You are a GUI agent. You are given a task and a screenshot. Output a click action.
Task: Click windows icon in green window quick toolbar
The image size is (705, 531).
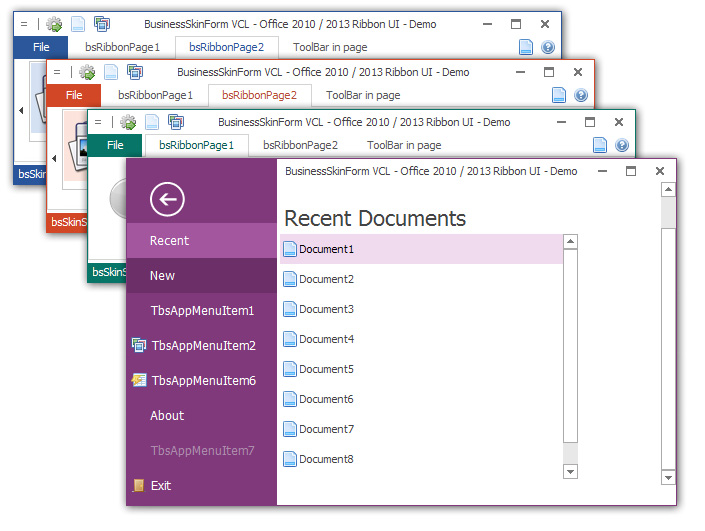(x=175, y=122)
